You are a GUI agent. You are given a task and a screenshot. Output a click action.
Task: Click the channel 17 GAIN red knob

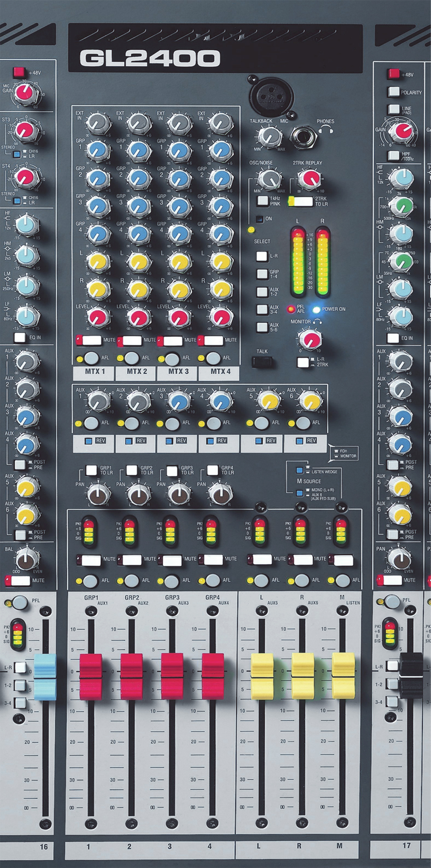401,132
